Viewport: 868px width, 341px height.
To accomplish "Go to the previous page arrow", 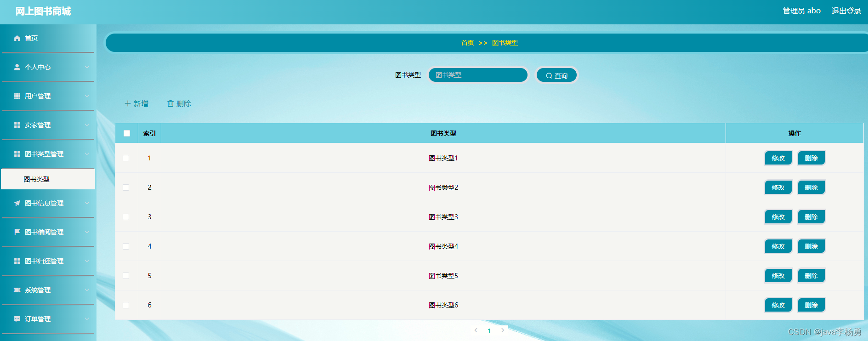I will coord(476,330).
